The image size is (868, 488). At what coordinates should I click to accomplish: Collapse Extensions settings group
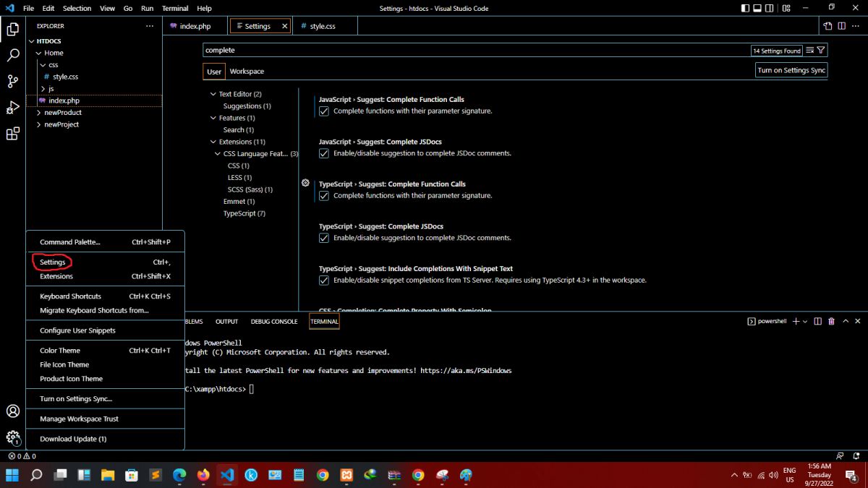coord(213,142)
